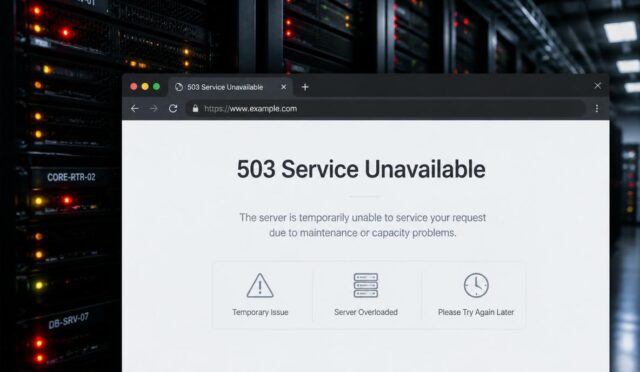Click the browser back arrow
640x372 pixels.
point(135,109)
